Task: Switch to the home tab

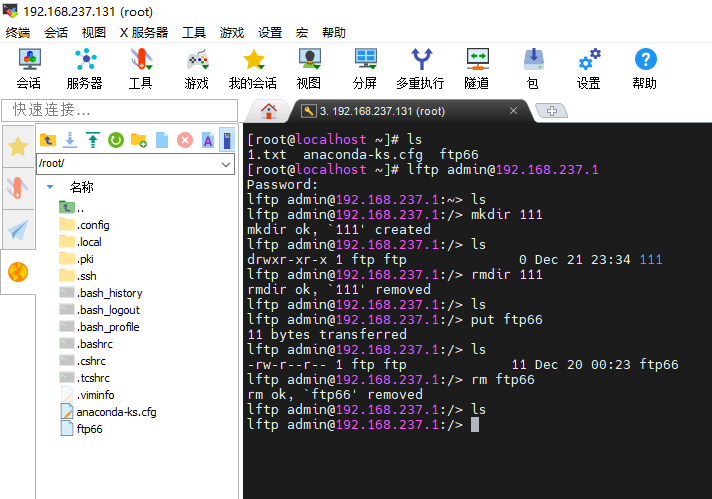Action: (x=267, y=110)
